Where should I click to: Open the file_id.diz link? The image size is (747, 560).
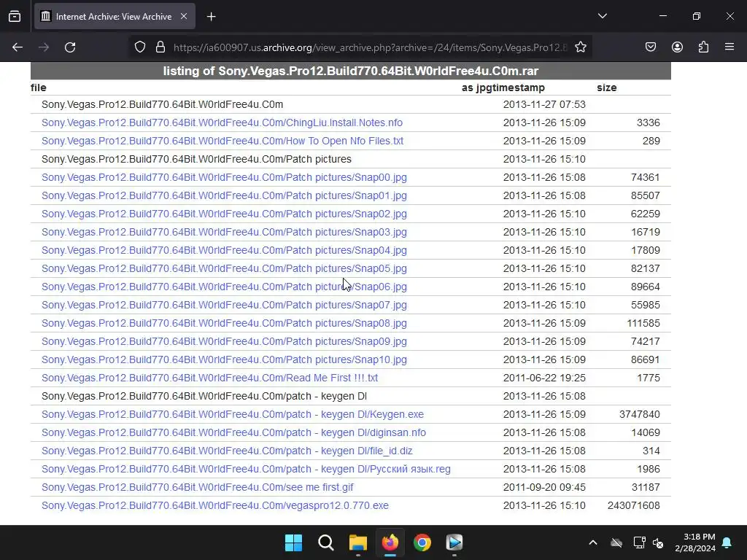pos(227,451)
